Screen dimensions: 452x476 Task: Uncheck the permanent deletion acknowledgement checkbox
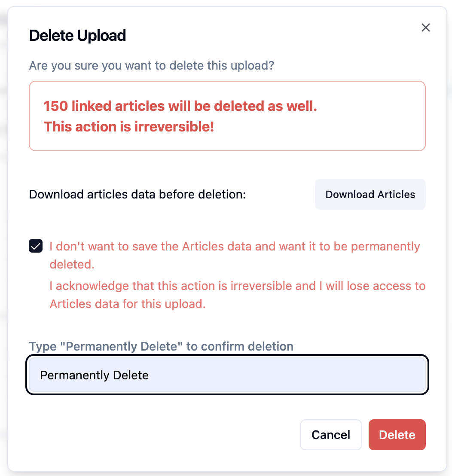tap(36, 246)
